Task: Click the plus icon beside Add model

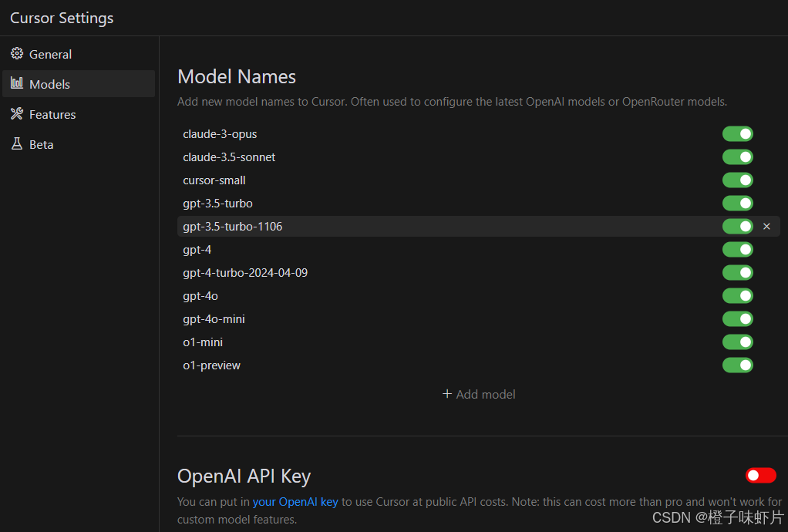Action: click(446, 394)
